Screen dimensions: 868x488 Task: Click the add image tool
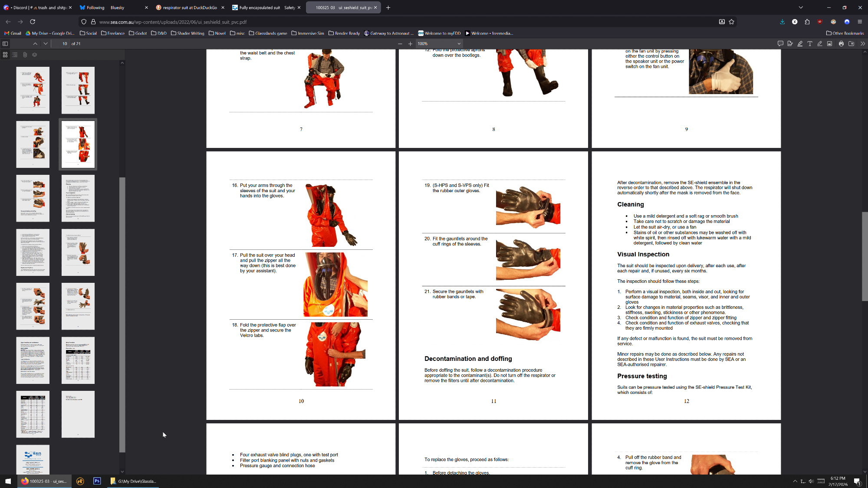[x=830, y=43]
